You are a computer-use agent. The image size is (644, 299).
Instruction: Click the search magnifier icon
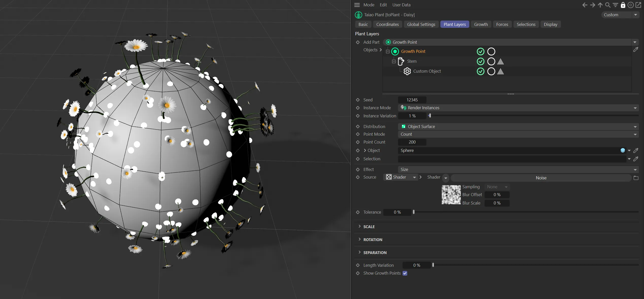pyautogui.click(x=608, y=5)
